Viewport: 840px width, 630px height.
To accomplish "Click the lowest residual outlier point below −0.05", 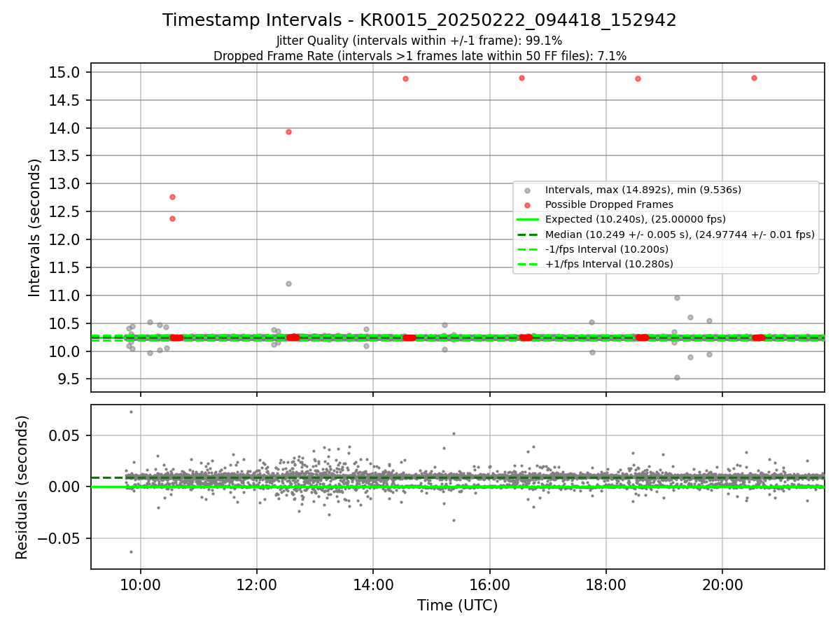I will [131, 552].
